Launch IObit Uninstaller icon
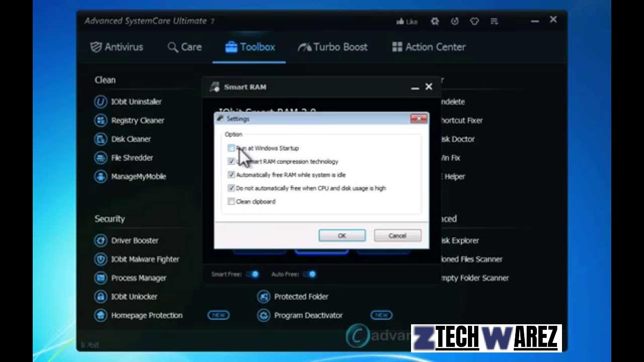The height and width of the screenshot is (362, 644). tap(101, 102)
